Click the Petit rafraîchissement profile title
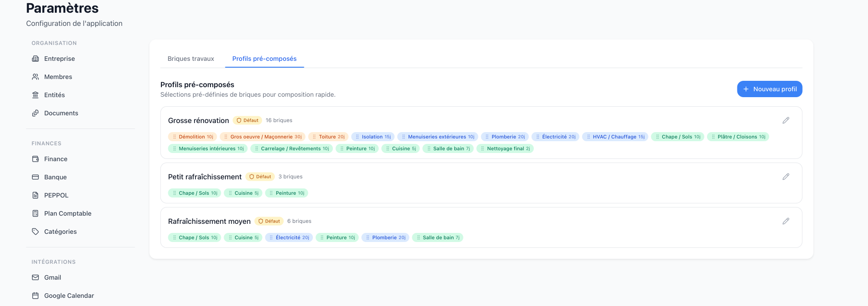The height and width of the screenshot is (306, 868). (x=205, y=177)
